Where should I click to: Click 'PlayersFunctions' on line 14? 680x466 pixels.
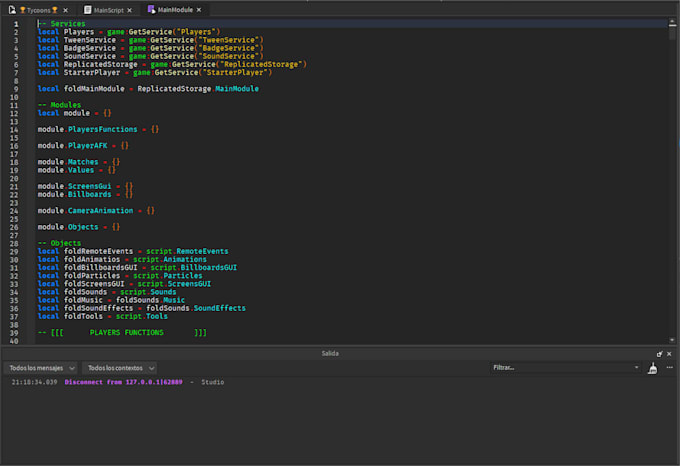pyautogui.click(x=102, y=129)
